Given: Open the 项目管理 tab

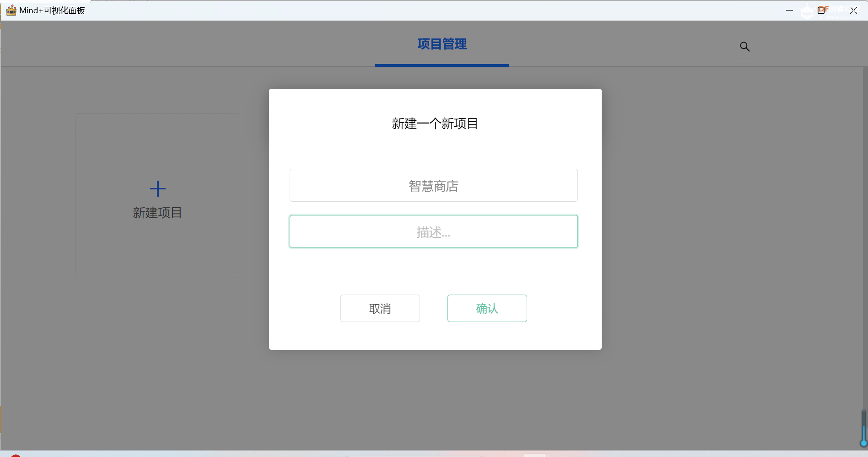Looking at the screenshot, I should click(x=442, y=44).
